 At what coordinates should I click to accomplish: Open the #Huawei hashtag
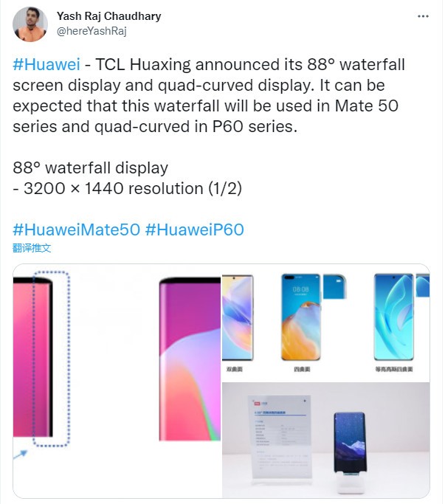(x=46, y=65)
